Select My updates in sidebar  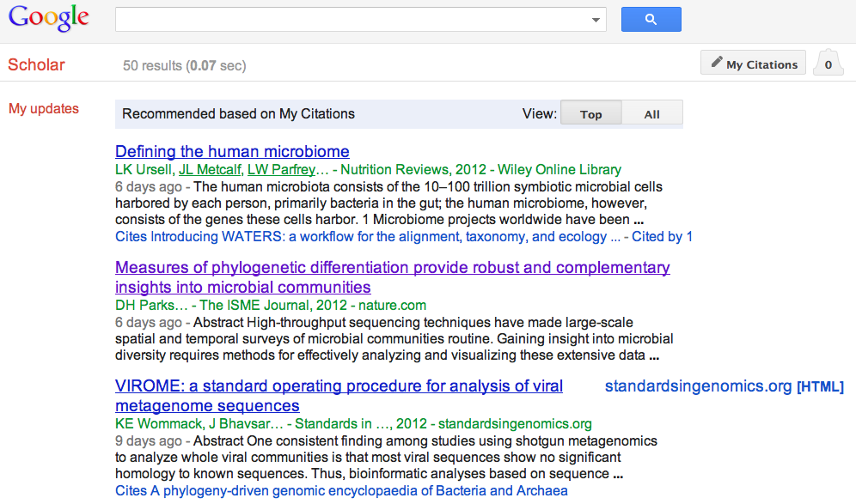click(44, 108)
